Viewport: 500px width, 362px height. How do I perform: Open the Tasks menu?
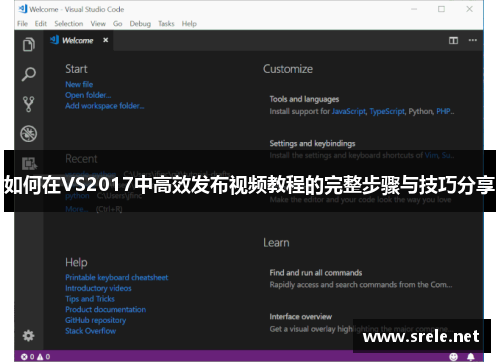(x=166, y=24)
